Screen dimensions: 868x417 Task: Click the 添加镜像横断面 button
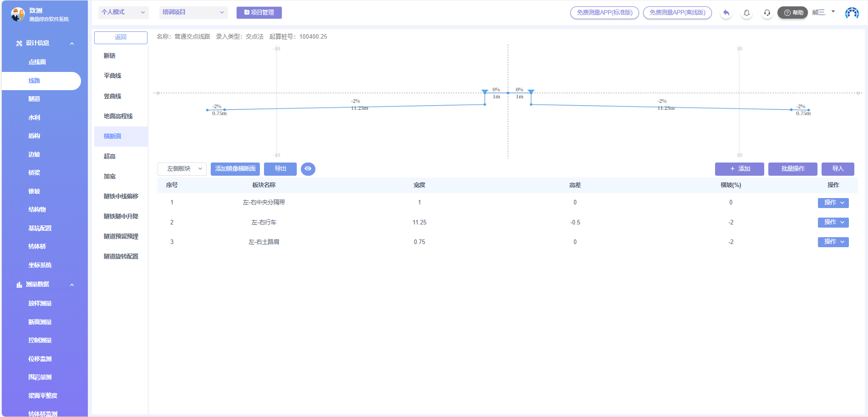click(235, 169)
